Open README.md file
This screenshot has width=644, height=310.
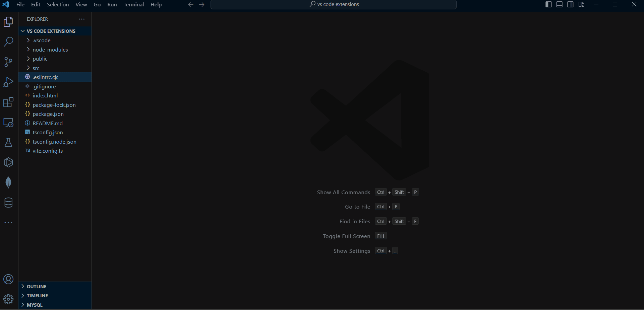coord(55,123)
